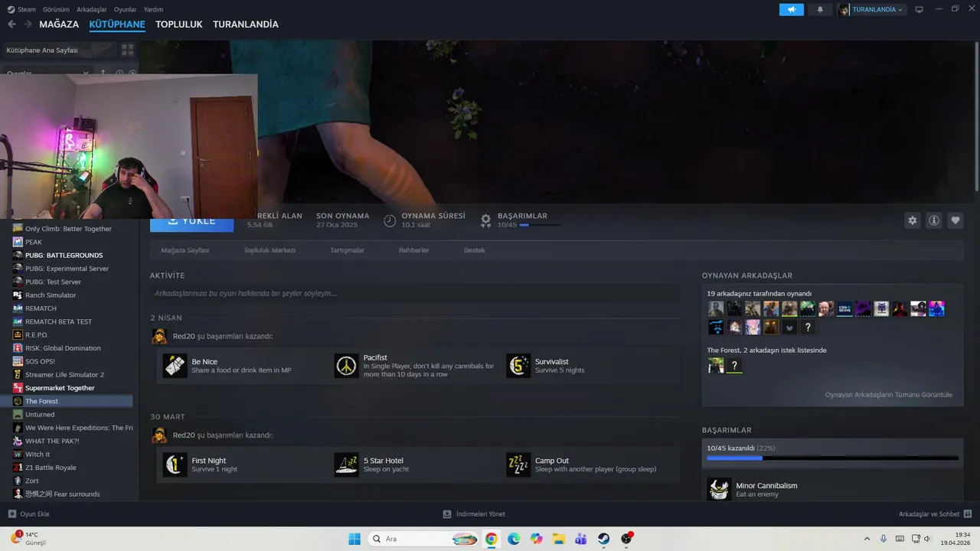Go back with the left arrow
The image size is (980, 551).
pyautogui.click(x=11, y=24)
